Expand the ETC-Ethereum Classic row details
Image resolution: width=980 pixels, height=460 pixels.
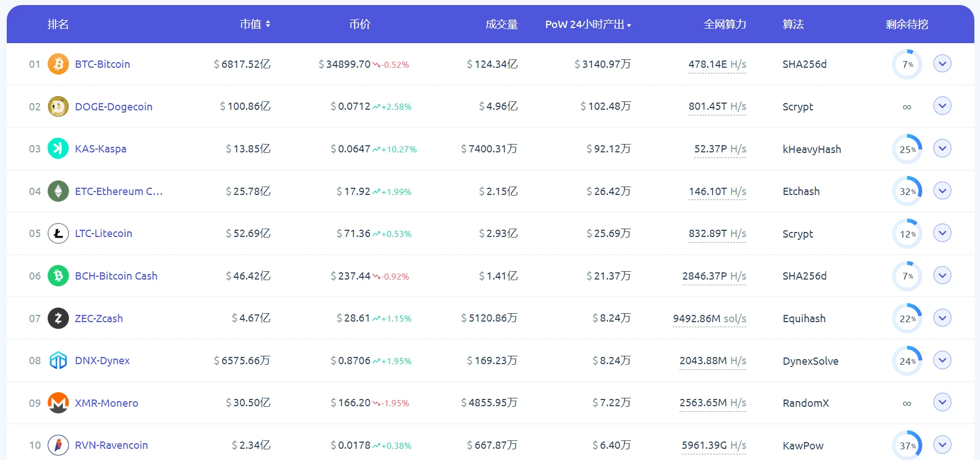pyautogui.click(x=942, y=190)
